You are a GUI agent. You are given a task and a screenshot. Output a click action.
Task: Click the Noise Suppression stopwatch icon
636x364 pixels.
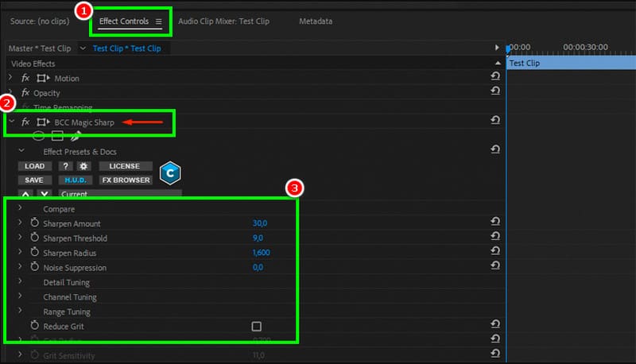pos(35,268)
